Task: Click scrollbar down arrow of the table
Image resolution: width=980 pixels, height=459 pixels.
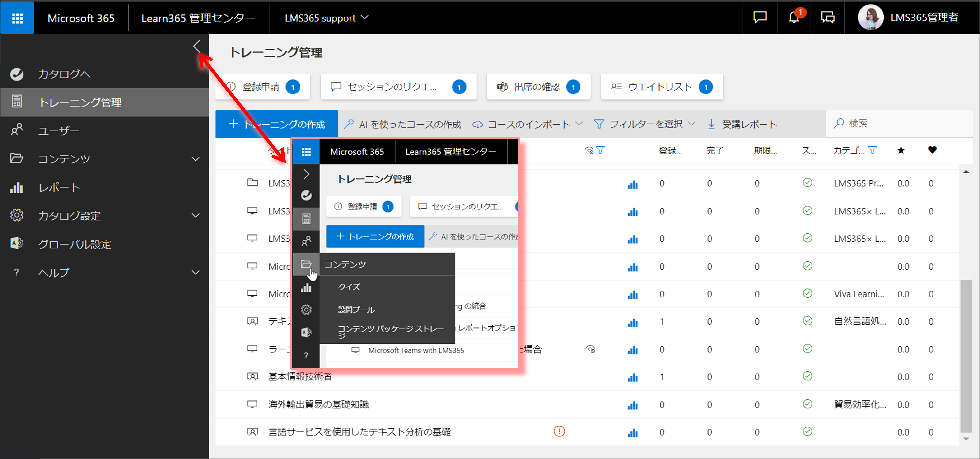Action: coord(966,439)
